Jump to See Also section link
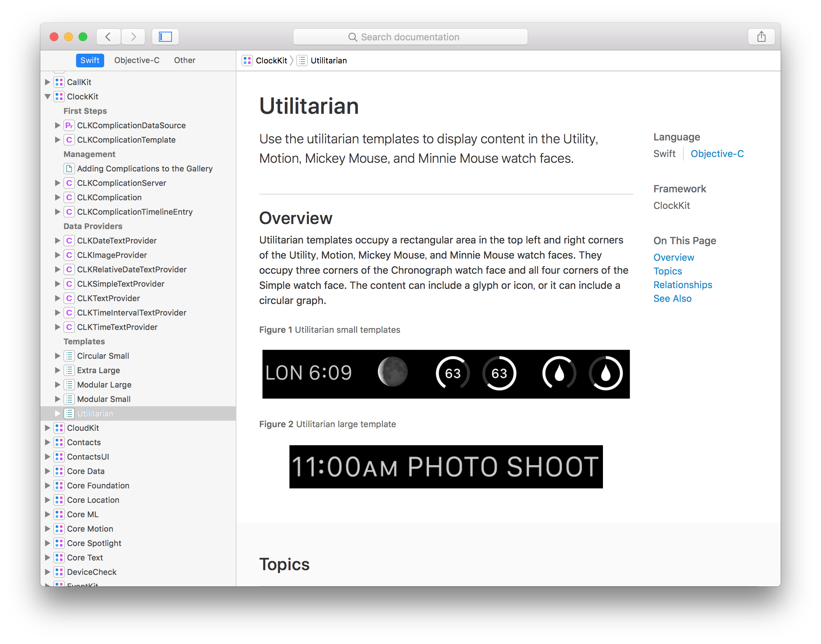The width and height of the screenshot is (821, 644). (673, 299)
